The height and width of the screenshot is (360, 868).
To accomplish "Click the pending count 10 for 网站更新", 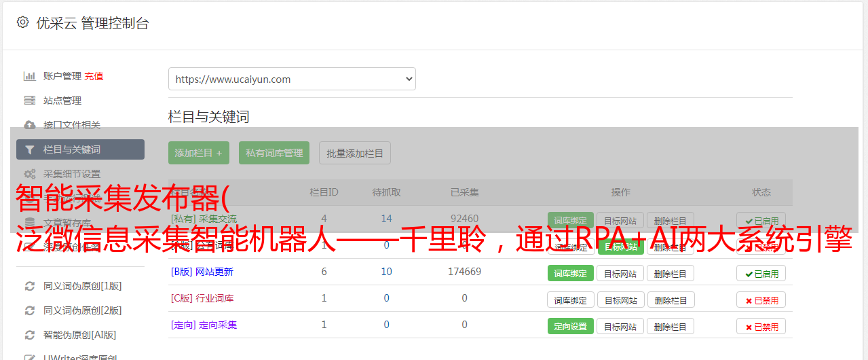I will click(x=387, y=272).
